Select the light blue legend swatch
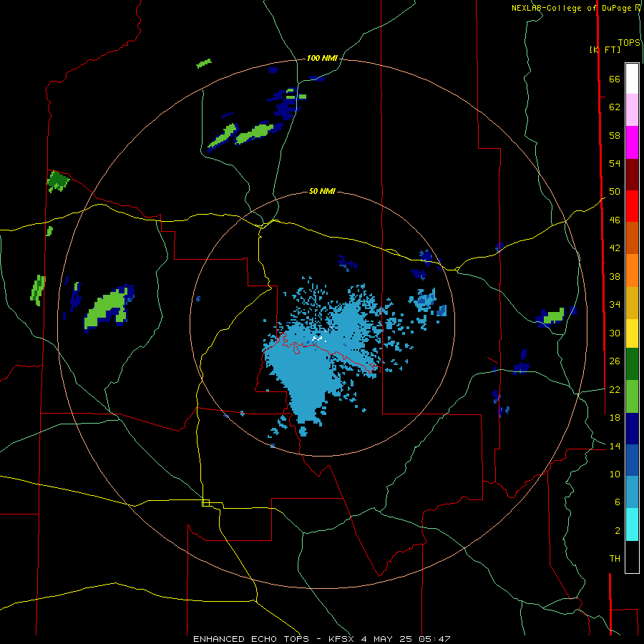Screen dimensions: 644x644 (632, 492)
